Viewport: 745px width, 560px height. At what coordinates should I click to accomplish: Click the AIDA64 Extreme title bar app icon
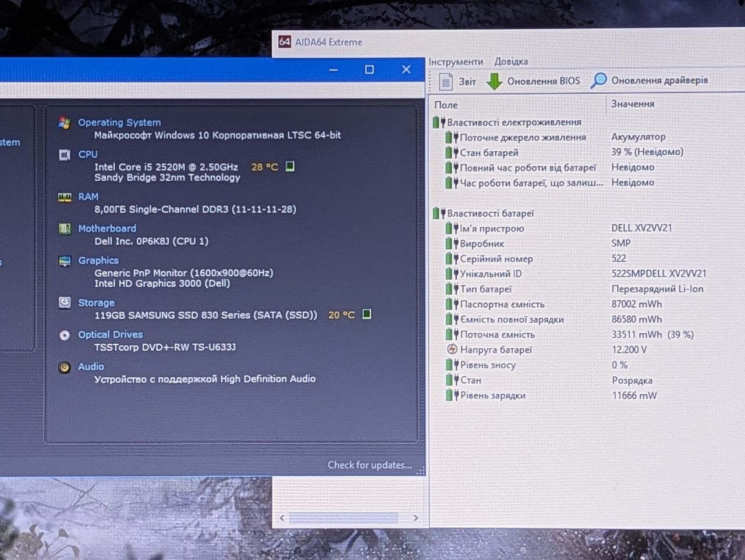(284, 42)
